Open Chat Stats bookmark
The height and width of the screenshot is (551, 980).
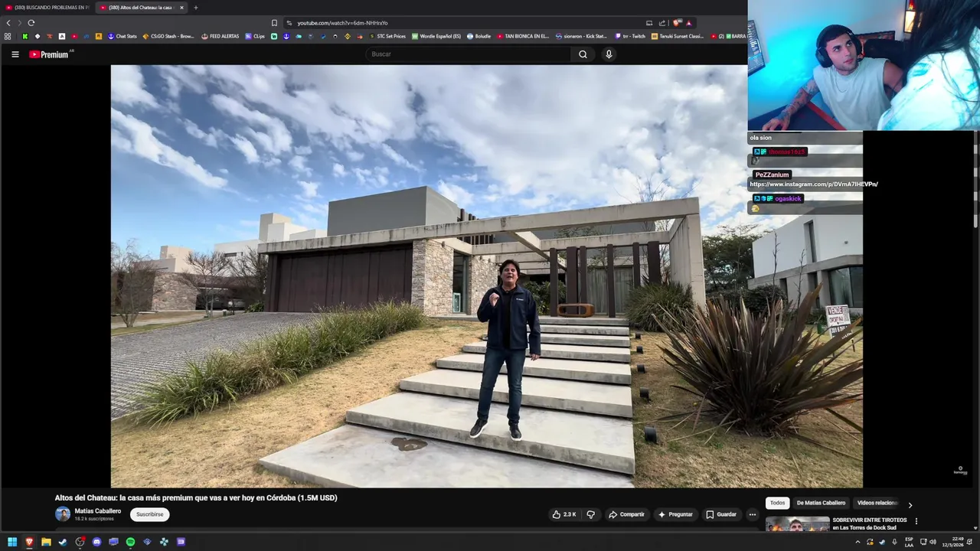click(x=122, y=36)
